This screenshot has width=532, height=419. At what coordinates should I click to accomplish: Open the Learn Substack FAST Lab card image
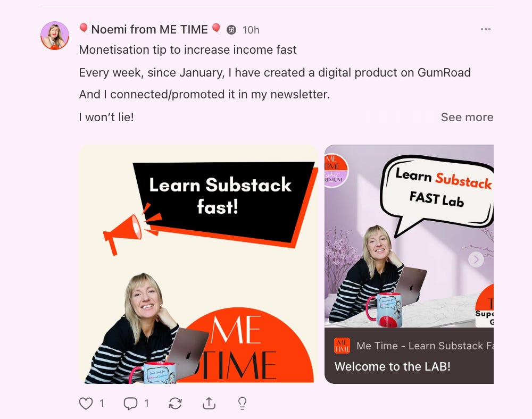pyautogui.click(x=409, y=236)
